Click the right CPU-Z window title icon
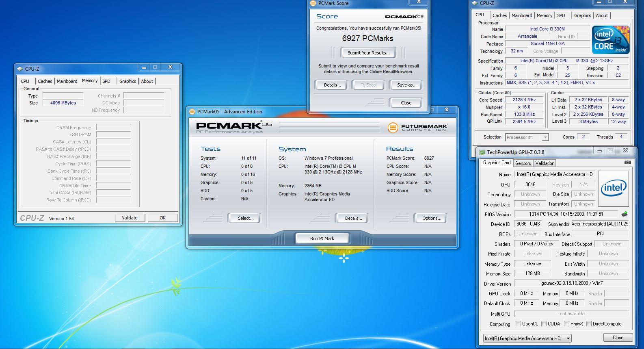Image resolution: width=644 pixels, height=349 pixels. pyautogui.click(x=475, y=3)
